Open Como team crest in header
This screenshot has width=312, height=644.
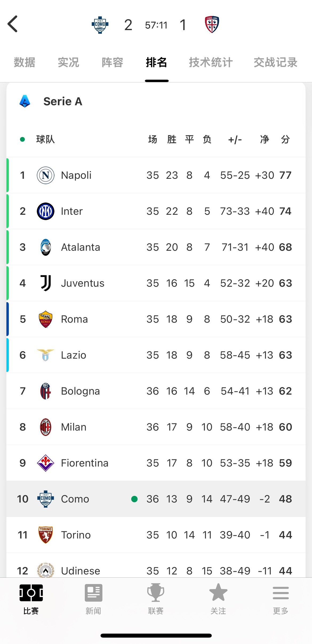point(100,25)
